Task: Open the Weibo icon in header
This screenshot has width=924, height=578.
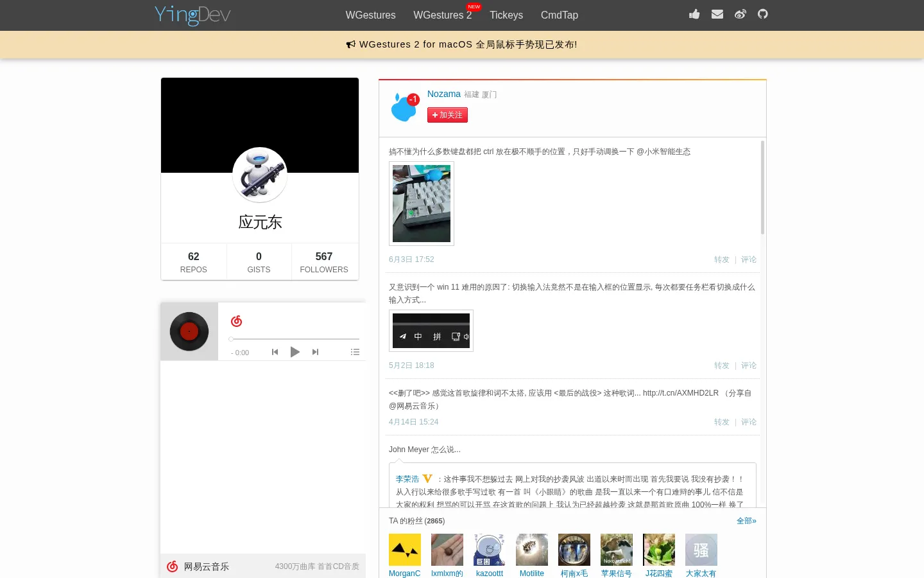Action: (740, 14)
